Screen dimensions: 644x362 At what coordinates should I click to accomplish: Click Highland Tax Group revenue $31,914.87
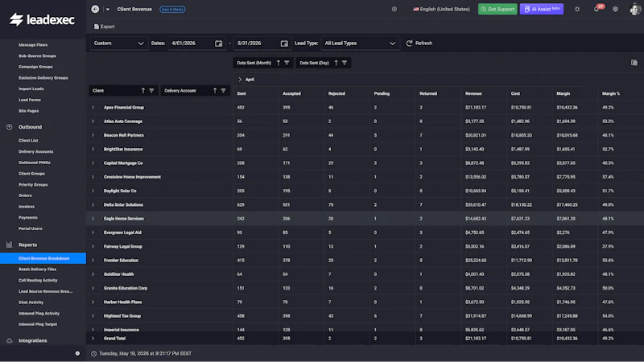pyautogui.click(x=476, y=316)
